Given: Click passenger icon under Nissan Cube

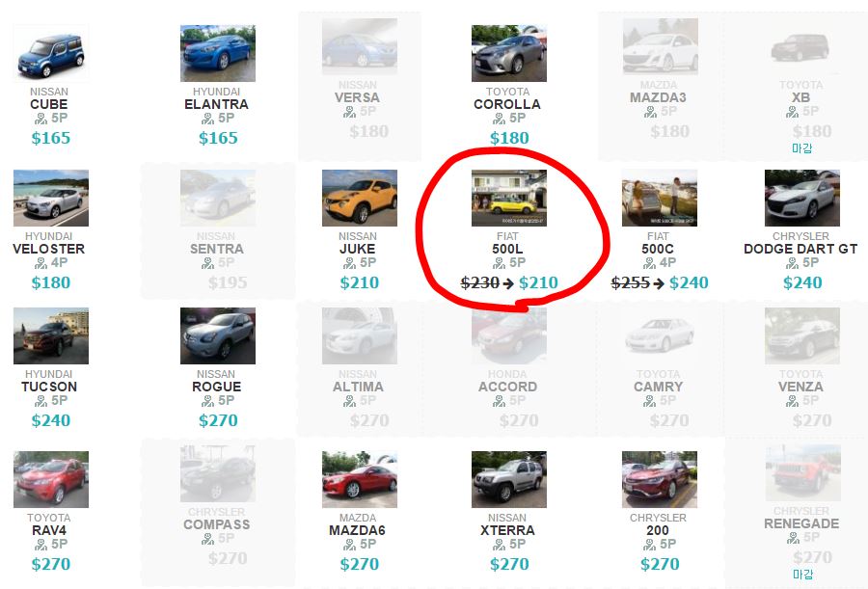Looking at the screenshot, I should click(x=41, y=119).
